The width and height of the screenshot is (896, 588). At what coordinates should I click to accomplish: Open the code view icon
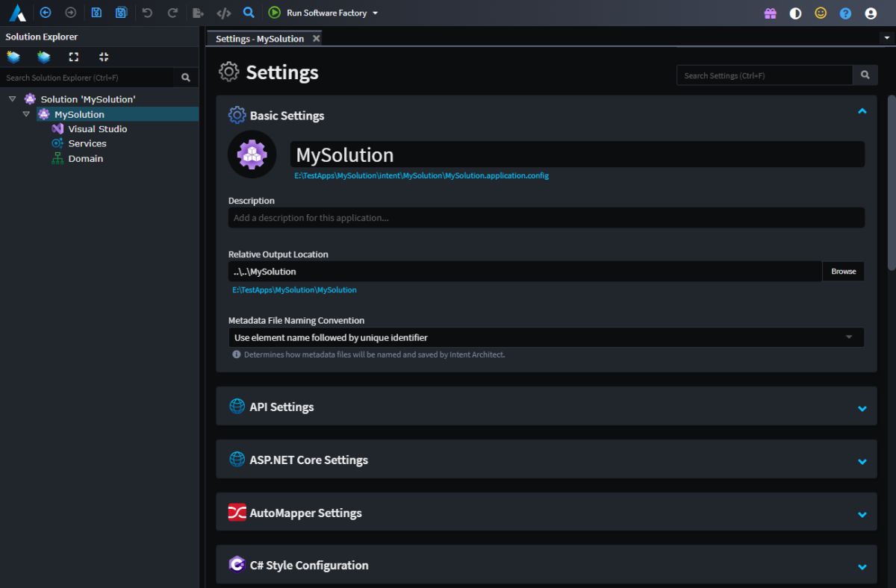(223, 13)
